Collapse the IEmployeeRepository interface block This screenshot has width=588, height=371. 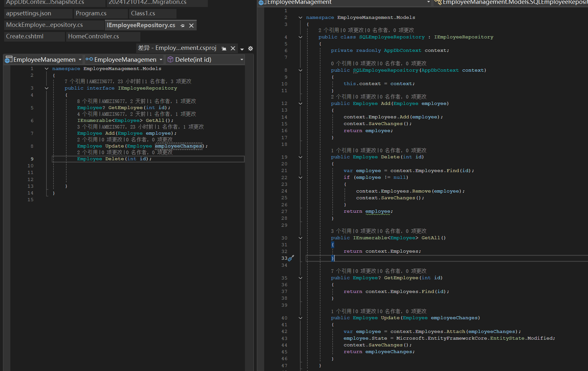tap(47, 88)
